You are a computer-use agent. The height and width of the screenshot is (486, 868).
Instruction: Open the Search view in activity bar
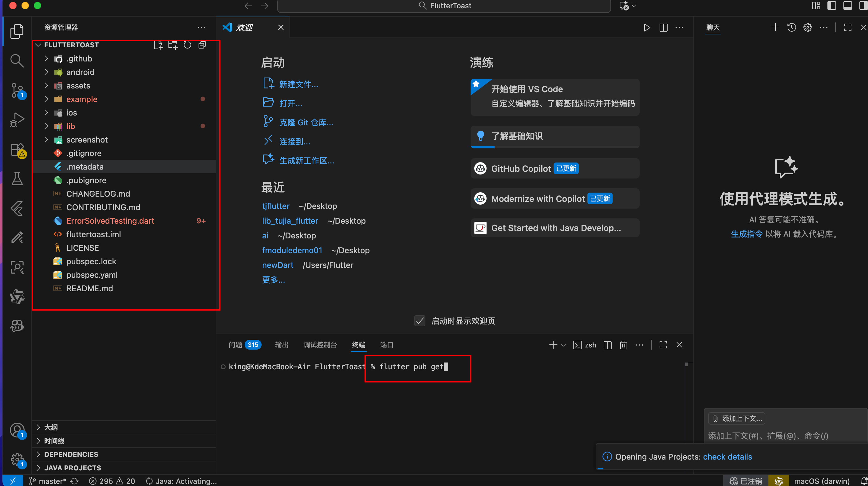17,61
